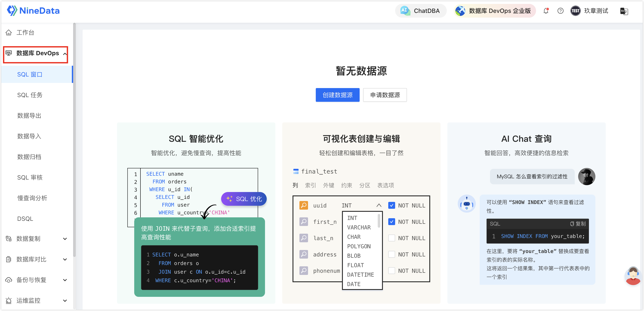Expand the 数据复制 section

[x=65, y=239]
